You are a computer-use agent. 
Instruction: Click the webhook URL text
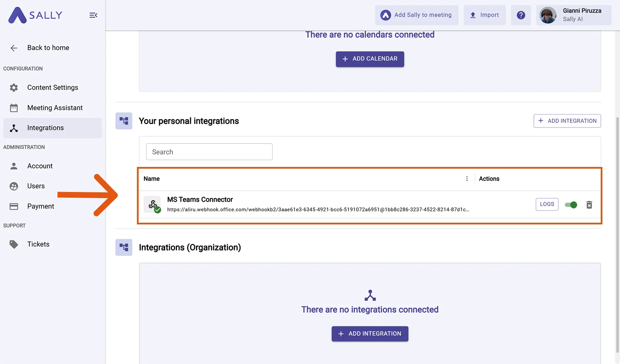[x=318, y=210]
